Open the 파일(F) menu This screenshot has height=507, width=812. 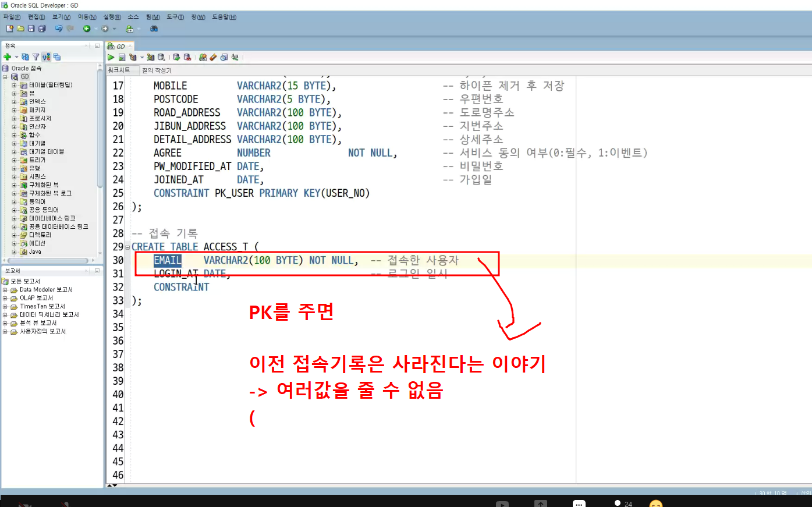pos(12,17)
